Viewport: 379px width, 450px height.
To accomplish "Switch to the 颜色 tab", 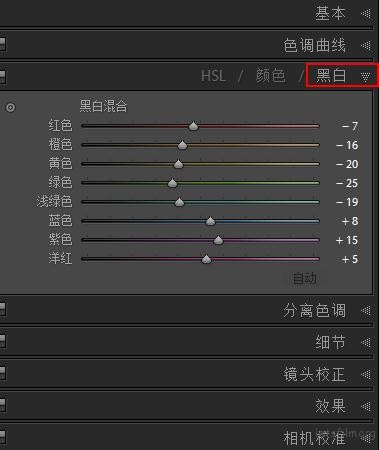I will [270, 76].
